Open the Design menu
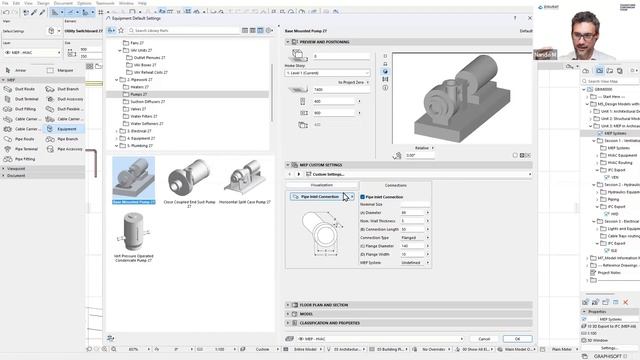This screenshot has width=640, height=360. coord(43,3)
